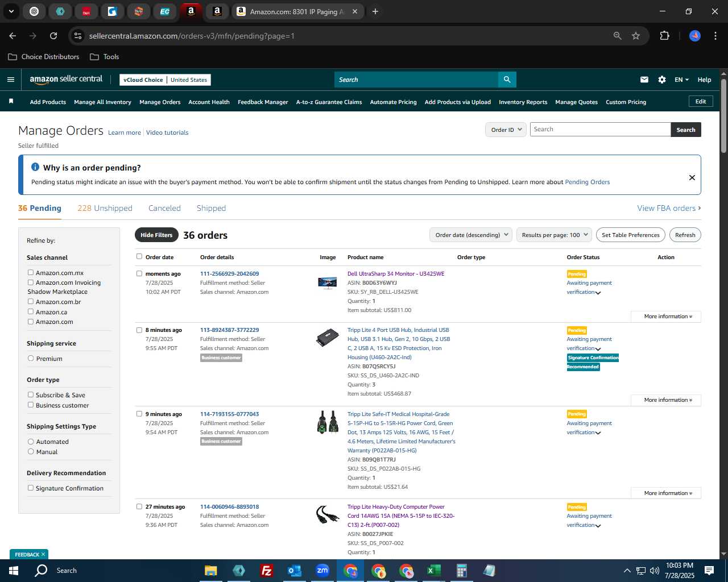Tick the select-all orders checkbox in header

(x=139, y=256)
